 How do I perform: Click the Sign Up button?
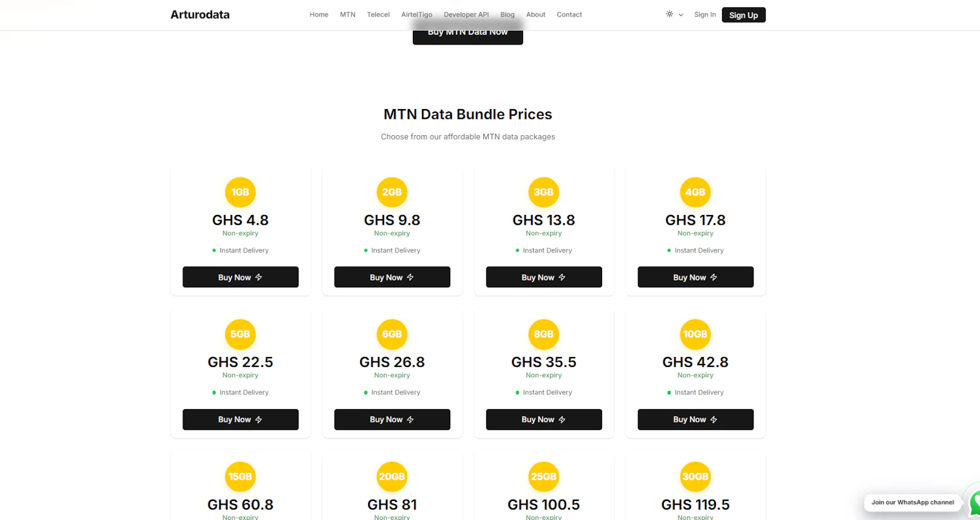pyautogui.click(x=744, y=15)
